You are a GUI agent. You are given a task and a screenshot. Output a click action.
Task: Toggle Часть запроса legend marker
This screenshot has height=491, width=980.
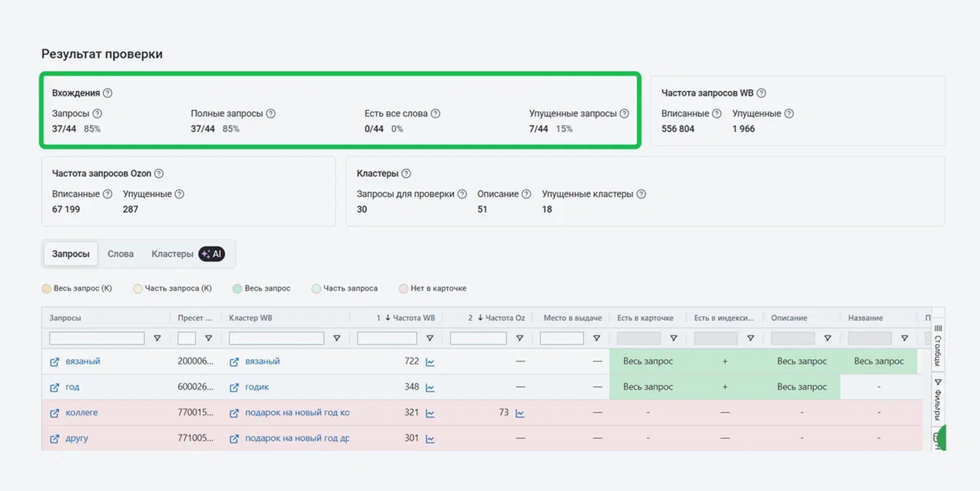[316, 288]
